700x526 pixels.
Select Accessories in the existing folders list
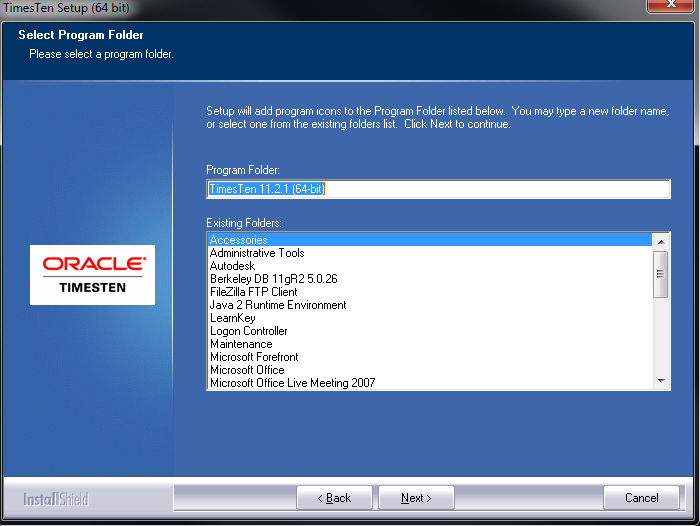pyautogui.click(x=430, y=240)
